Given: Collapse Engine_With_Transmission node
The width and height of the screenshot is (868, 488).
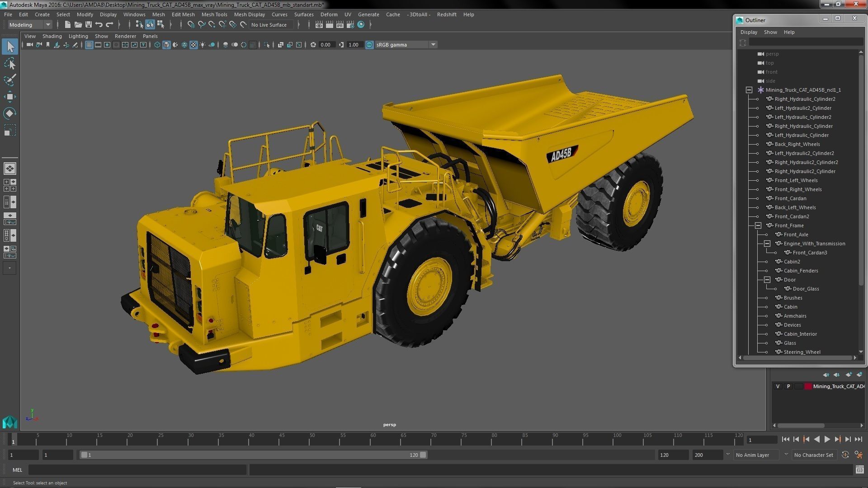Looking at the screenshot, I should coord(767,244).
